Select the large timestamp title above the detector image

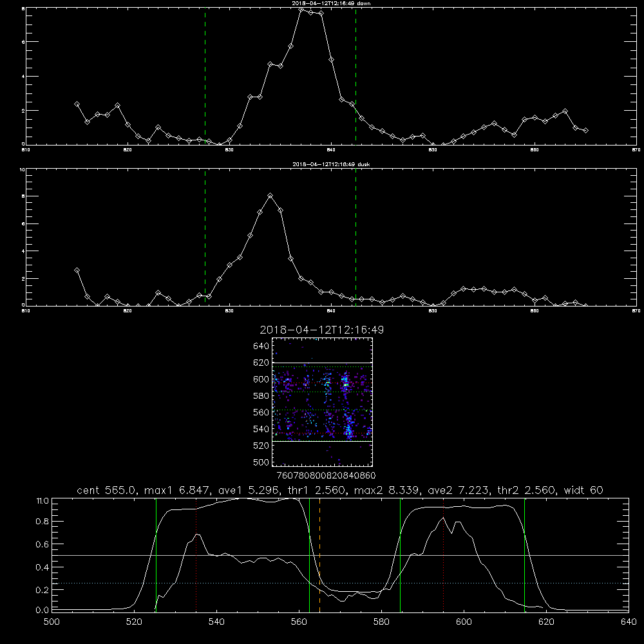point(322,330)
